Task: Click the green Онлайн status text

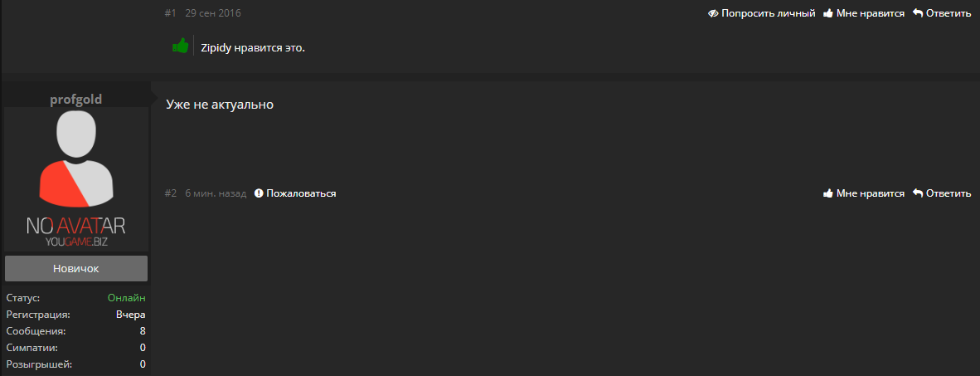Action: point(127,298)
